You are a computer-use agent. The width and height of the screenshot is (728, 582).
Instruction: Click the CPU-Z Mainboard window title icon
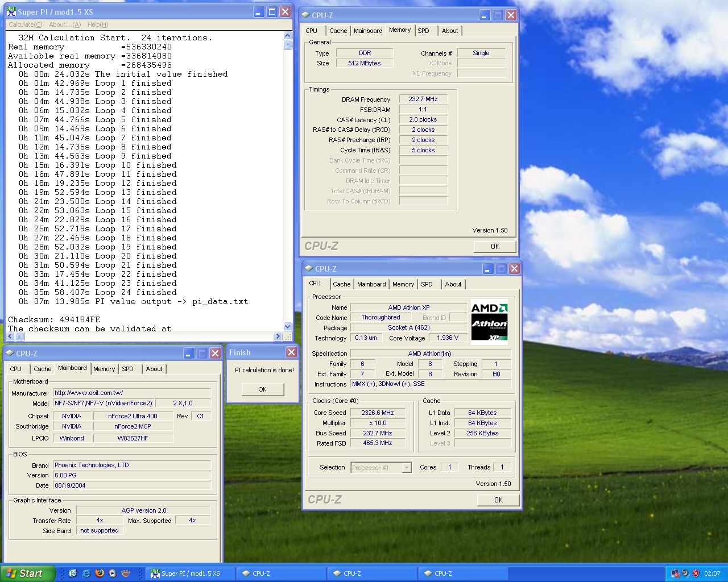click(10, 353)
